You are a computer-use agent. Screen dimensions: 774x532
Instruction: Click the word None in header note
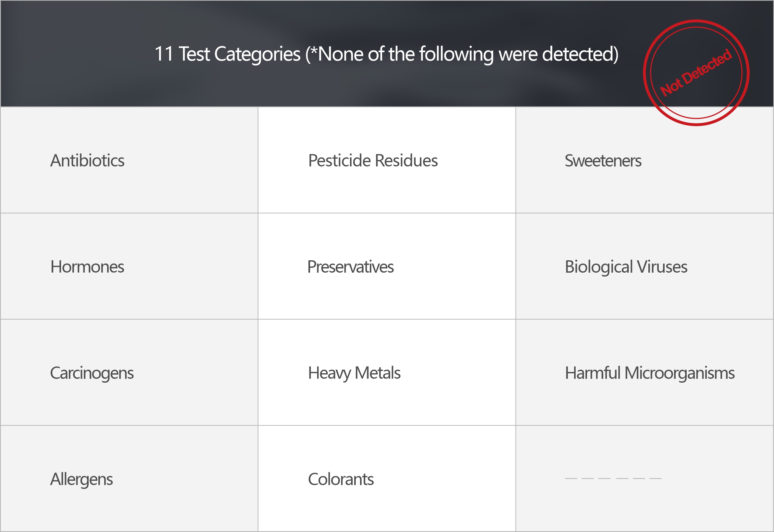click(x=340, y=54)
